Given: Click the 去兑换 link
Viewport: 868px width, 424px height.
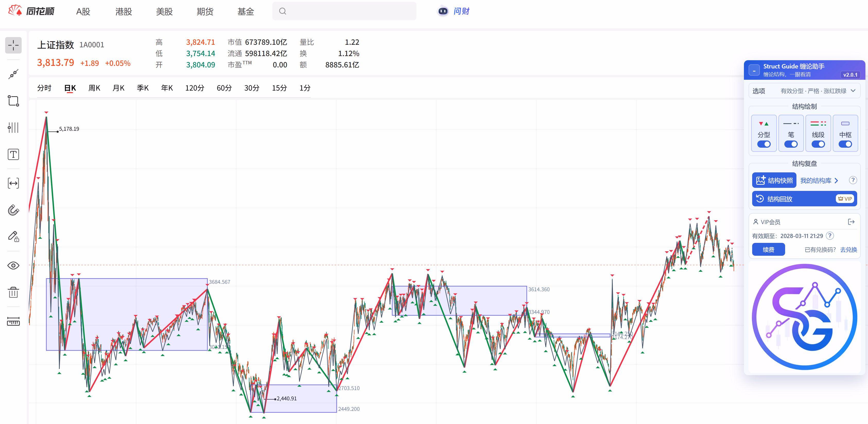Looking at the screenshot, I should click(848, 250).
